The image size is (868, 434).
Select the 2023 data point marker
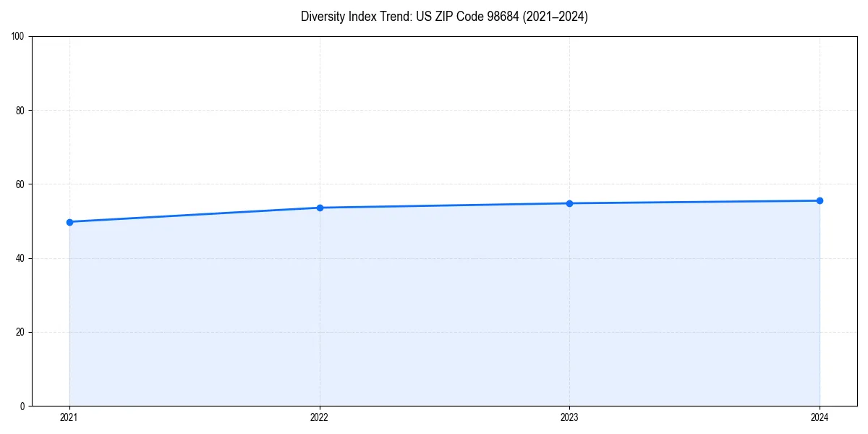(x=569, y=203)
